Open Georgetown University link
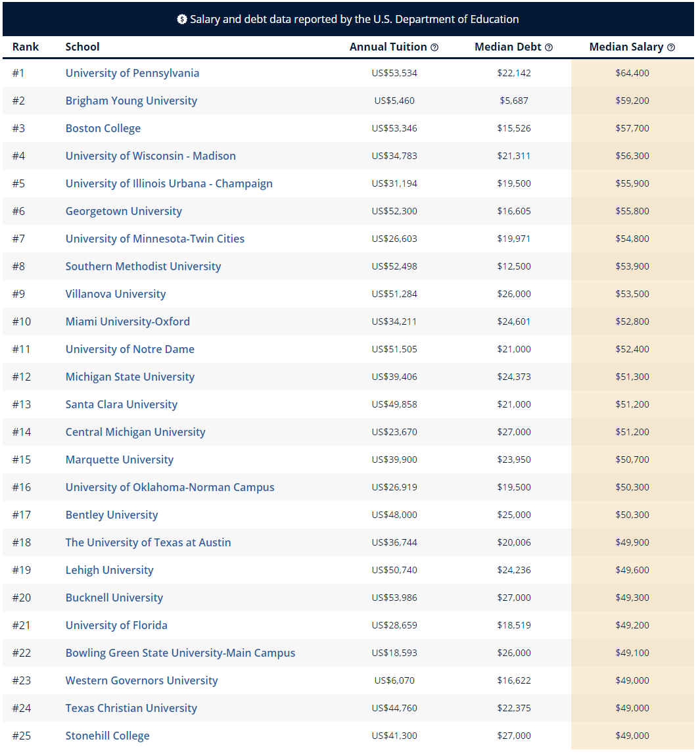 coord(124,211)
